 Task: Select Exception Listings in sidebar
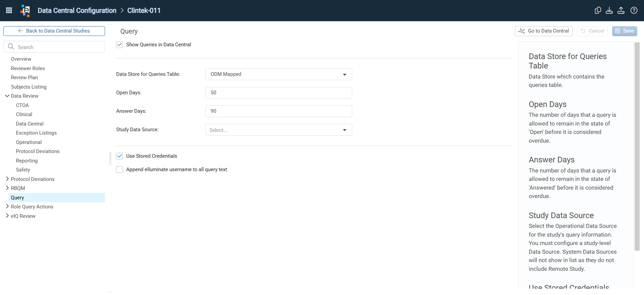(36, 133)
